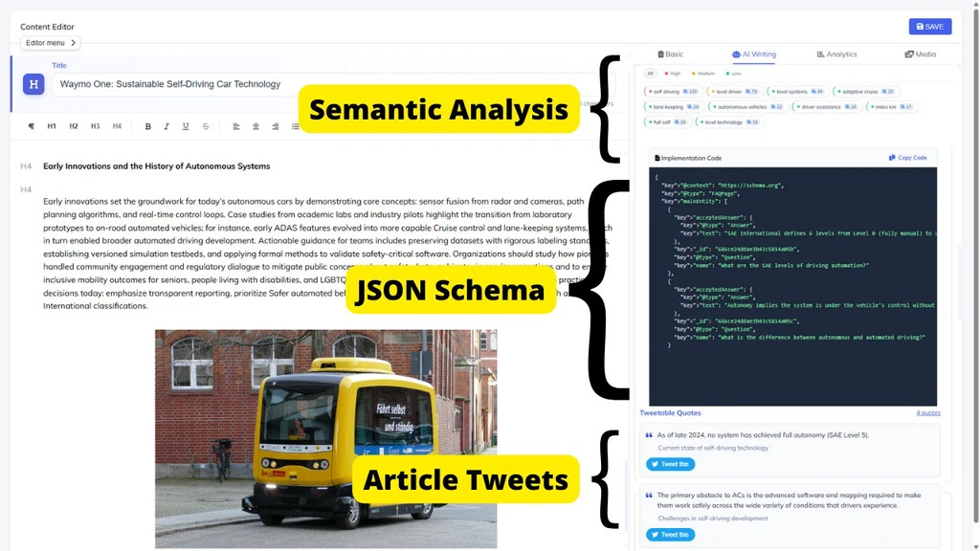Apply strikethrough formatting
This screenshot has width=980, height=551.
click(x=206, y=126)
